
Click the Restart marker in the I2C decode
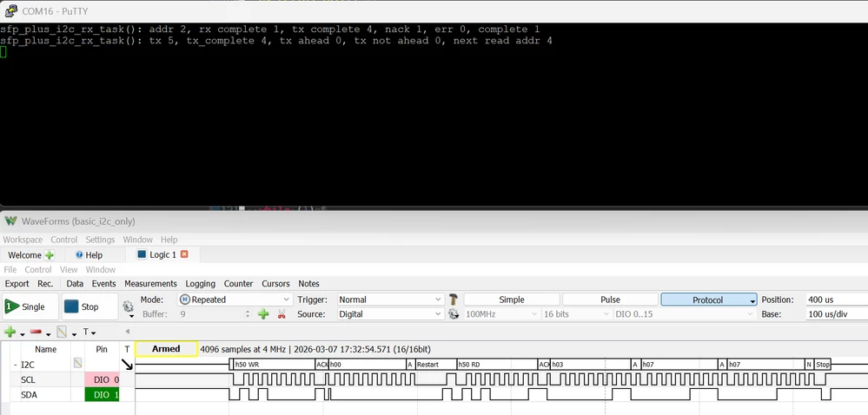(435, 365)
